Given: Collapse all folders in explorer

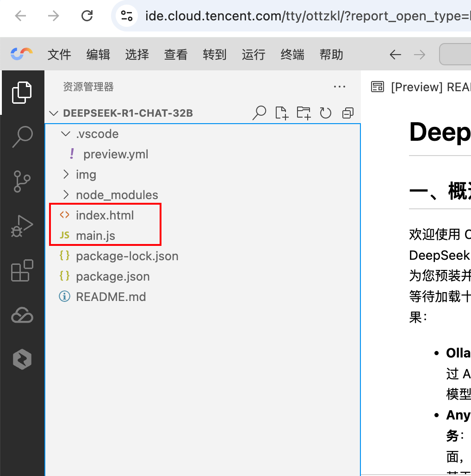Looking at the screenshot, I should (347, 113).
